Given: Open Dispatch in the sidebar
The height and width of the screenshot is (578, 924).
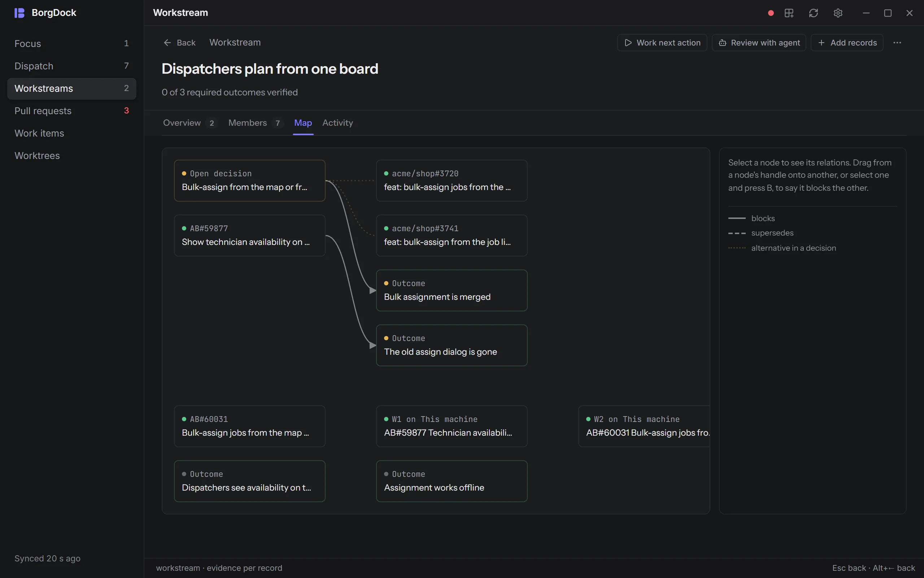Looking at the screenshot, I should point(72,66).
